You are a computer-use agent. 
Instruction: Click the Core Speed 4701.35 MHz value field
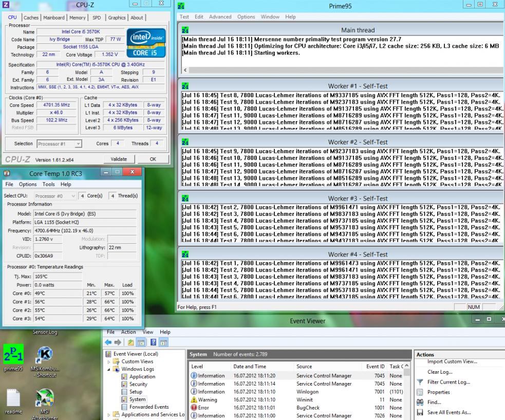tap(57, 105)
